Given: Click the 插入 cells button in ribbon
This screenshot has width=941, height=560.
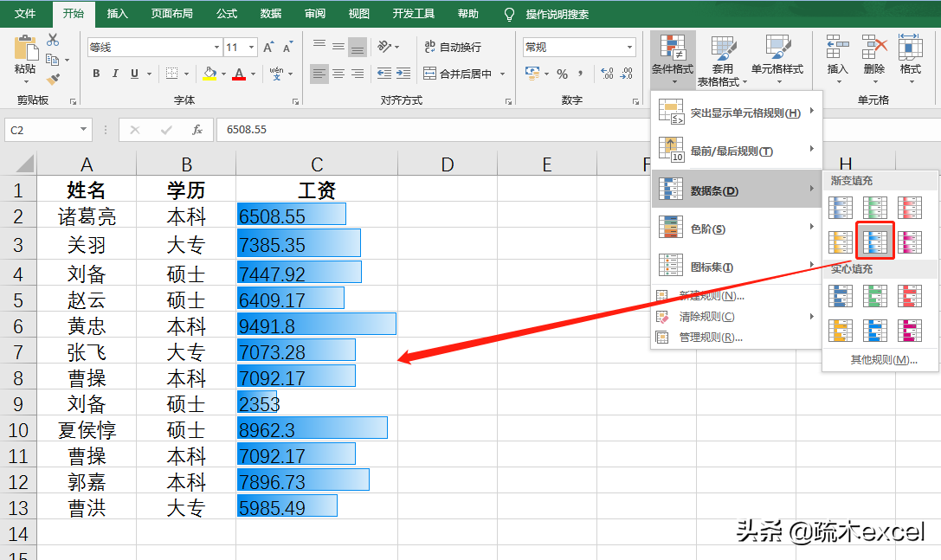Looking at the screenshot, I should [x=838, y=58].
